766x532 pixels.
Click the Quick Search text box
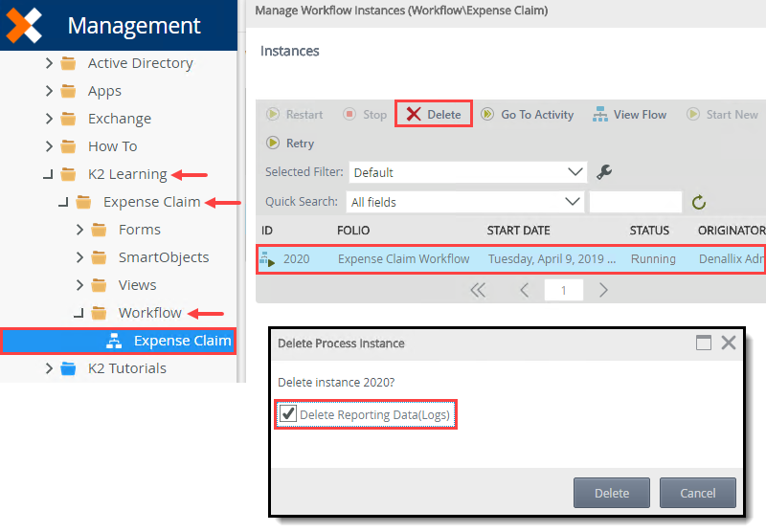click(x=635, y=202)
